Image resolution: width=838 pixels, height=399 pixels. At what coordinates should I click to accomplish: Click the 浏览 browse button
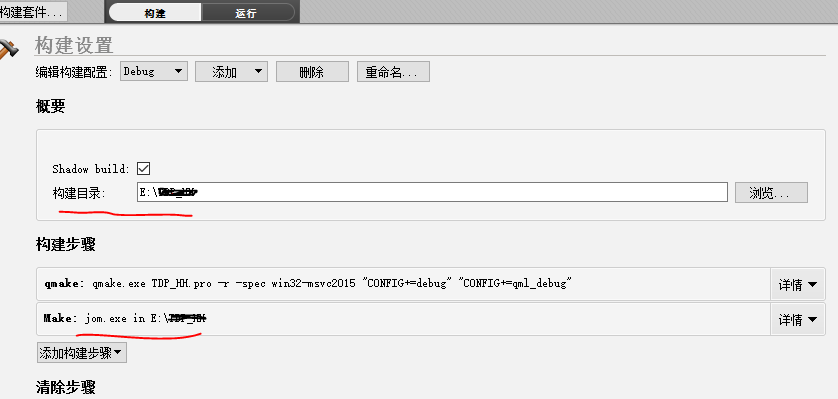(x=771, y=193)
